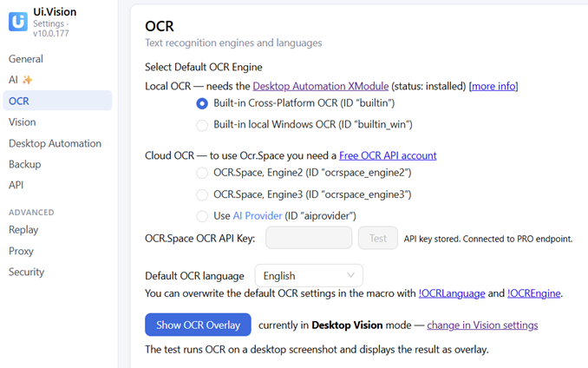The height and width of the screenshot is (368, 588).
Task: Click the Show OCR Overlay button
Action: (198, 325)
